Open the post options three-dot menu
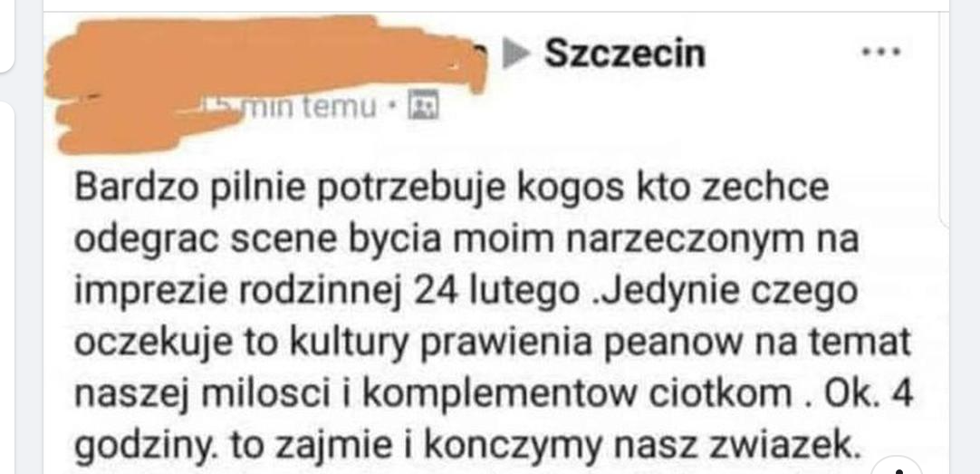 click(881, 53)
